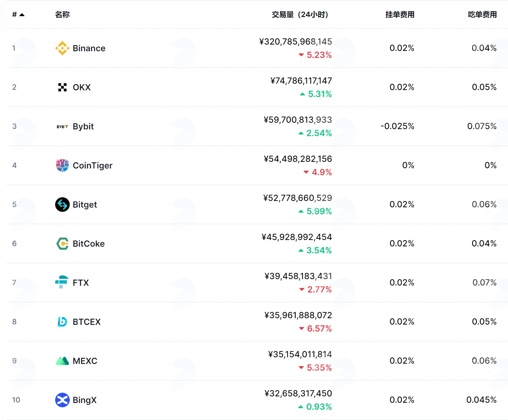
Task: Click the Bitget logo icon
Action: point(62,205)
